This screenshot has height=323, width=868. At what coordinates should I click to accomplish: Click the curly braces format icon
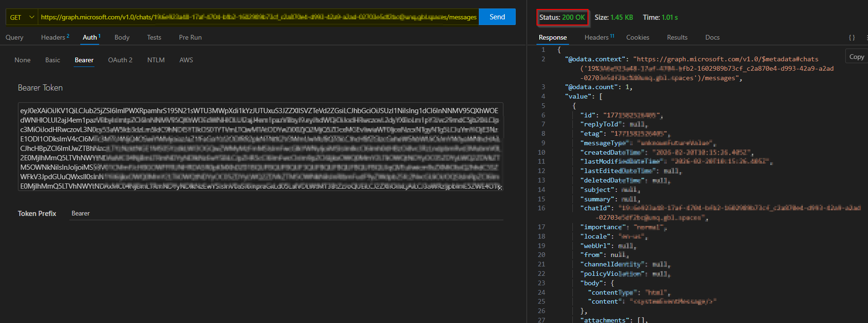point(852,37)
